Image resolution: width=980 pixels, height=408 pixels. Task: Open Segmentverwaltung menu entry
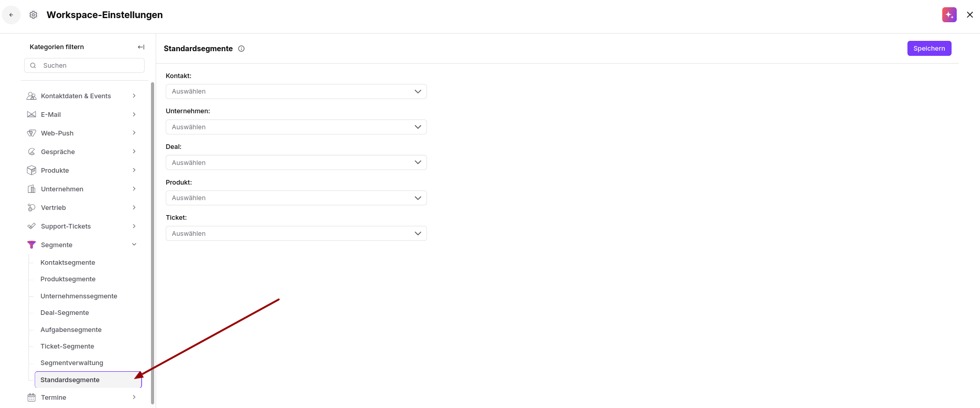[72, 362]
